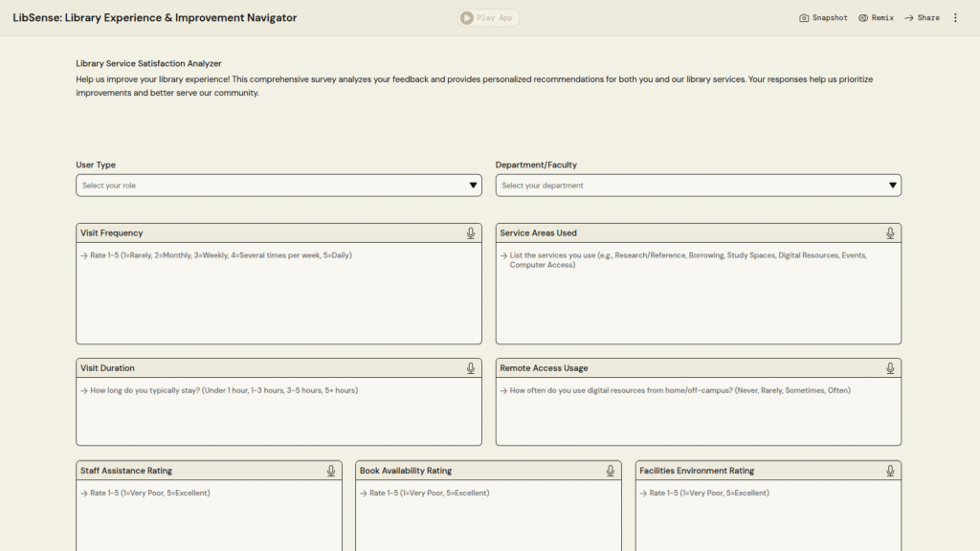
Task: Share the app via Share button
Action: coord(922,18)
